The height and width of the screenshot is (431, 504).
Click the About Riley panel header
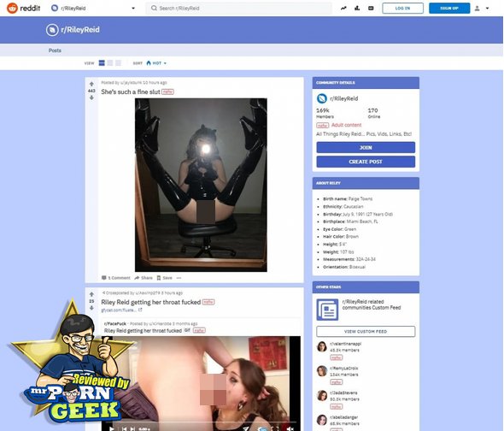coord(366,183)
